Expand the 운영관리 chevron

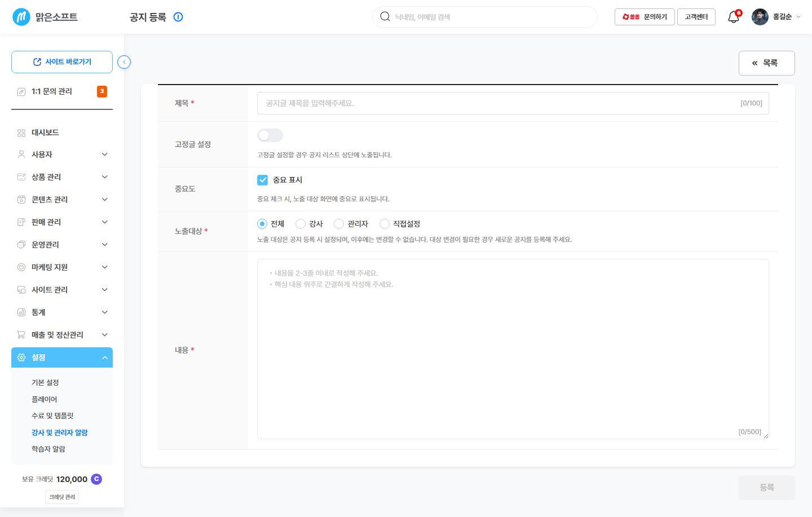[104, 245]
